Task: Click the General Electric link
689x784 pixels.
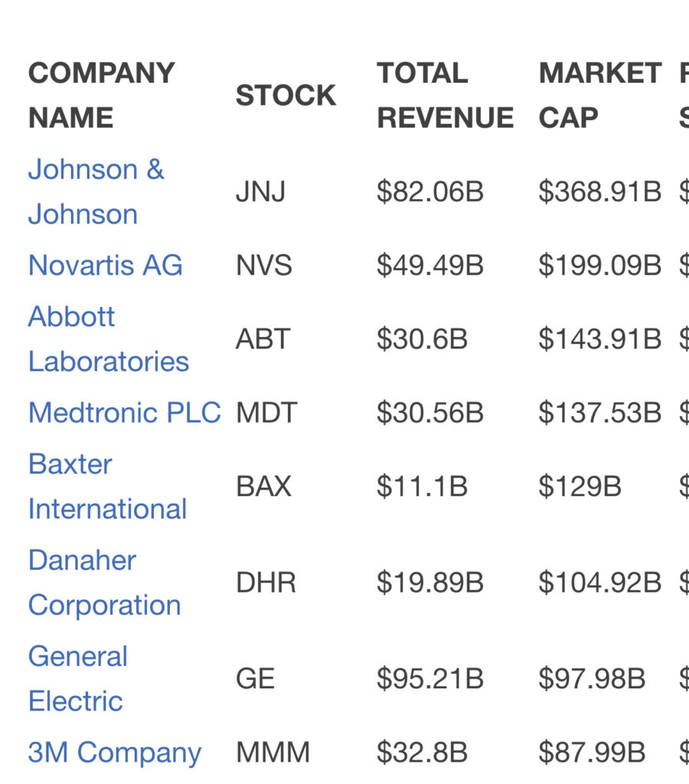Action: (x=78, y=678)
